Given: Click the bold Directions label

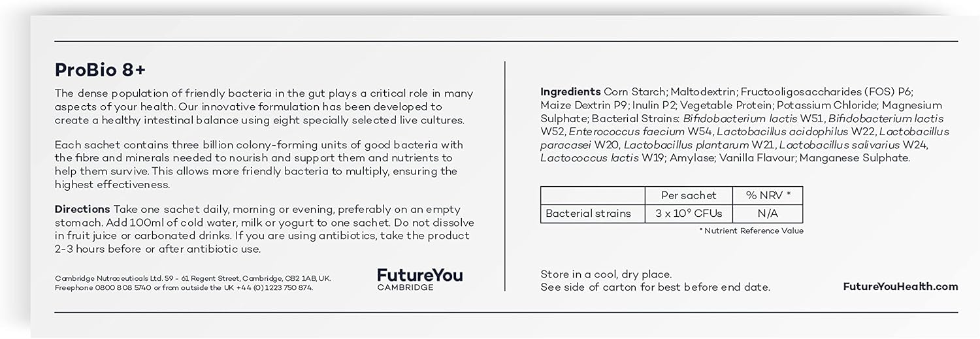Looking at the screenshot, I should (x=82, y=210).
